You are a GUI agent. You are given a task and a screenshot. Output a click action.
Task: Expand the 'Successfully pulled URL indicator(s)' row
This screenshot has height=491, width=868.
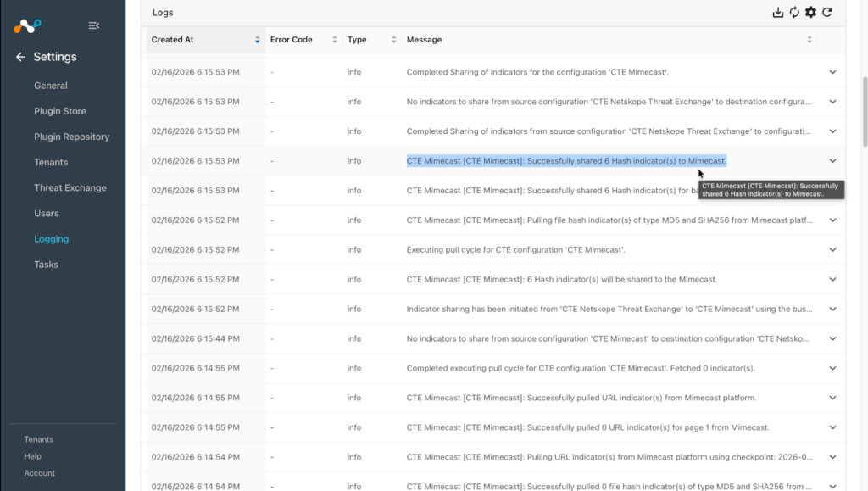pyautogui.click(x=832, y=398)
